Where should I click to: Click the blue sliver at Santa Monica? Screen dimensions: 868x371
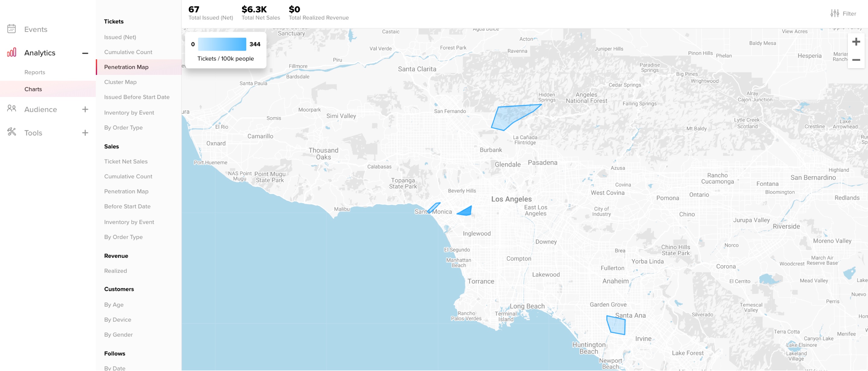coord(434,207)
